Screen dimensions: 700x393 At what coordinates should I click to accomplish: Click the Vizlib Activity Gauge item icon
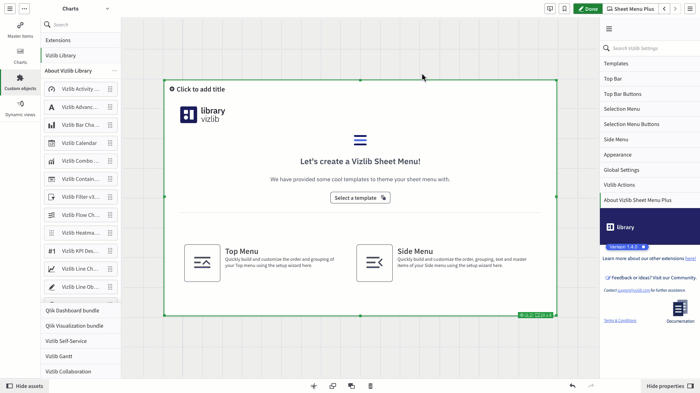point(52,89)
